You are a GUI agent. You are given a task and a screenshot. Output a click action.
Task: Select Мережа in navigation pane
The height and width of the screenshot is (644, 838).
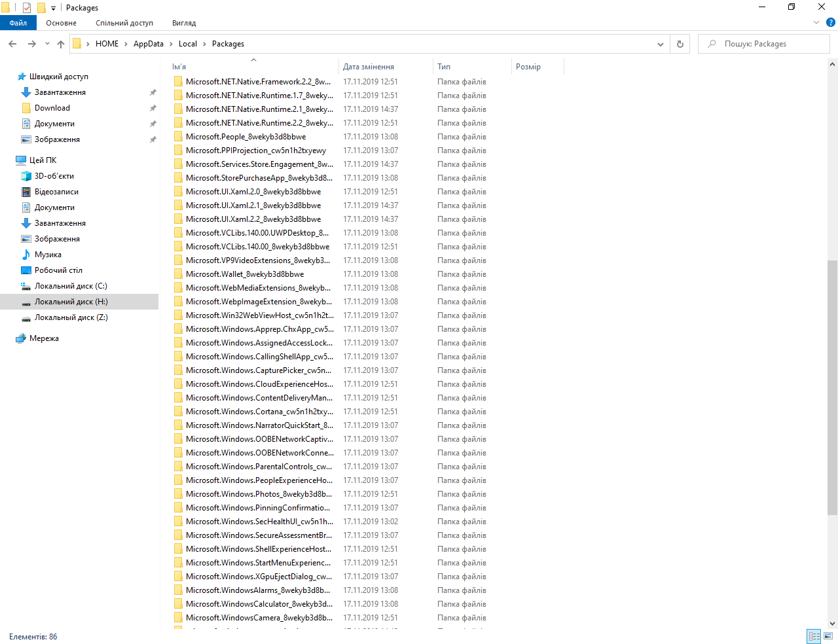pyautogui.click(x=44, y=338)
